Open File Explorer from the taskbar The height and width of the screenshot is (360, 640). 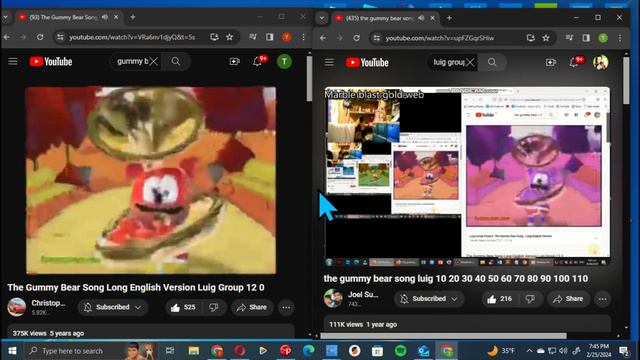click(x=194, y=351)
